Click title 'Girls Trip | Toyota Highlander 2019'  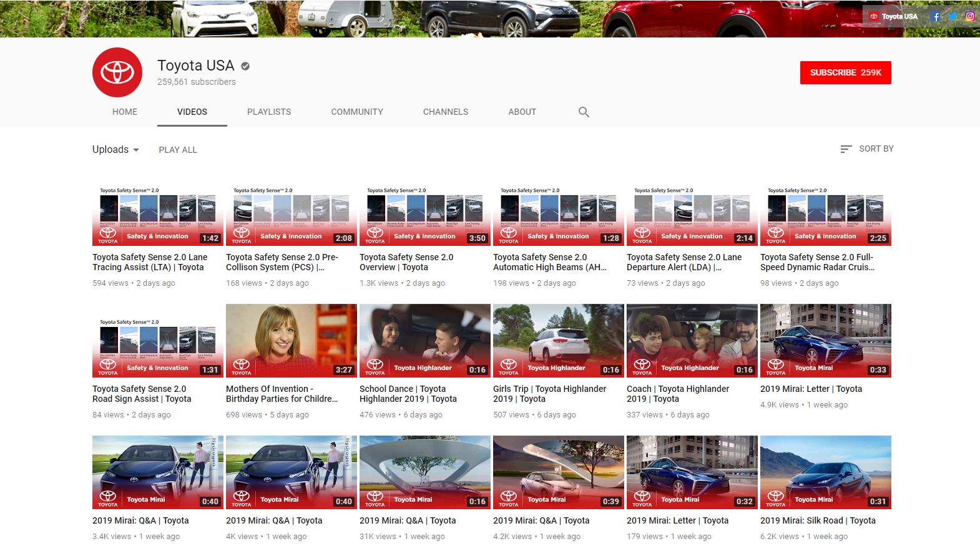coord(550,394)
